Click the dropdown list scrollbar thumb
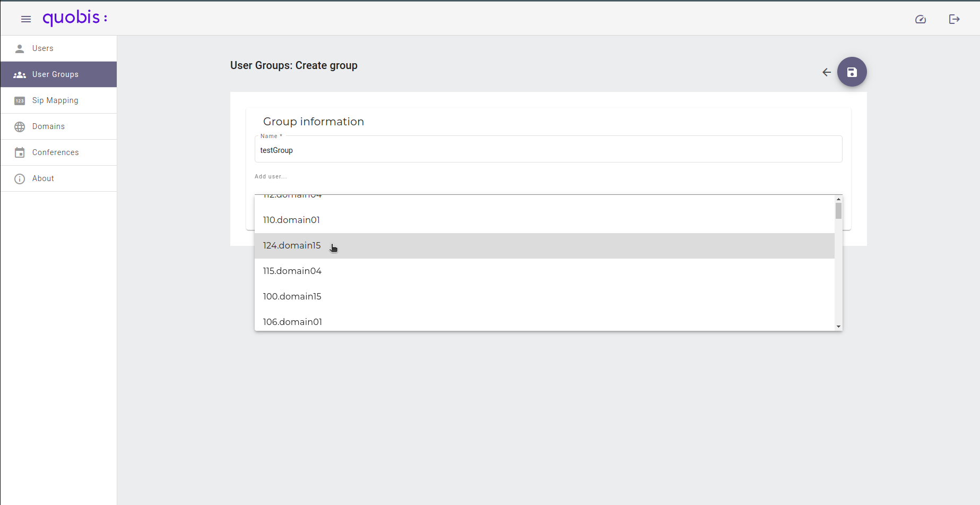The width and height of the screenshot is (980, 505). click(x=838, y=211)
